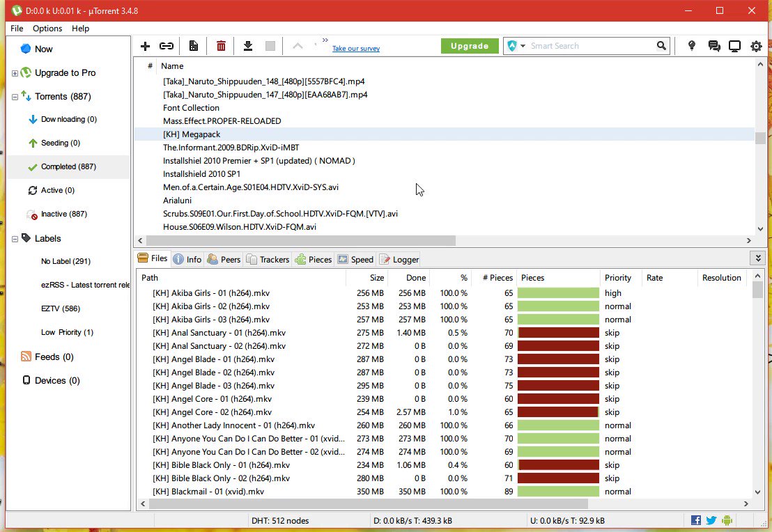Click the Smart Search magnifier icon

coord(661,46)
